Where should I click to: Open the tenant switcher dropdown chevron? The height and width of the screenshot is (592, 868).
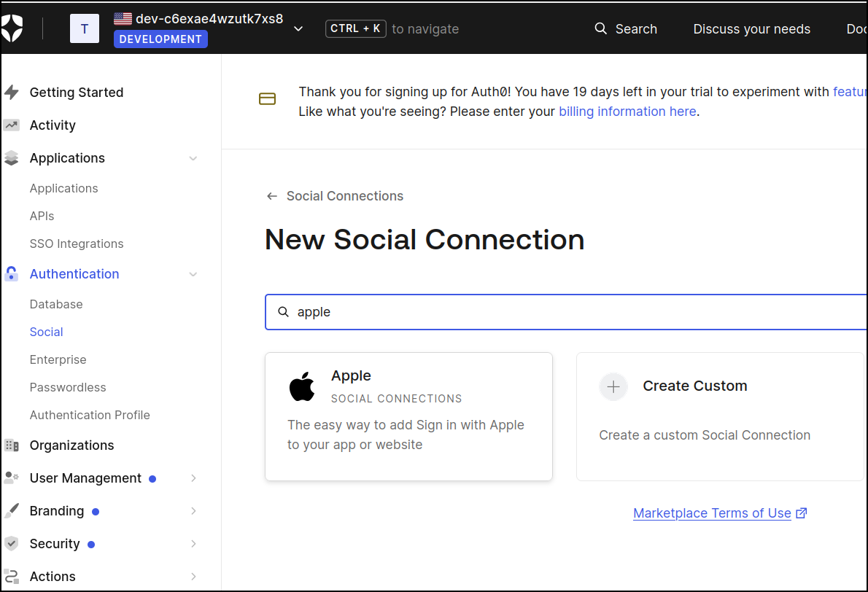tap(298, 28)
